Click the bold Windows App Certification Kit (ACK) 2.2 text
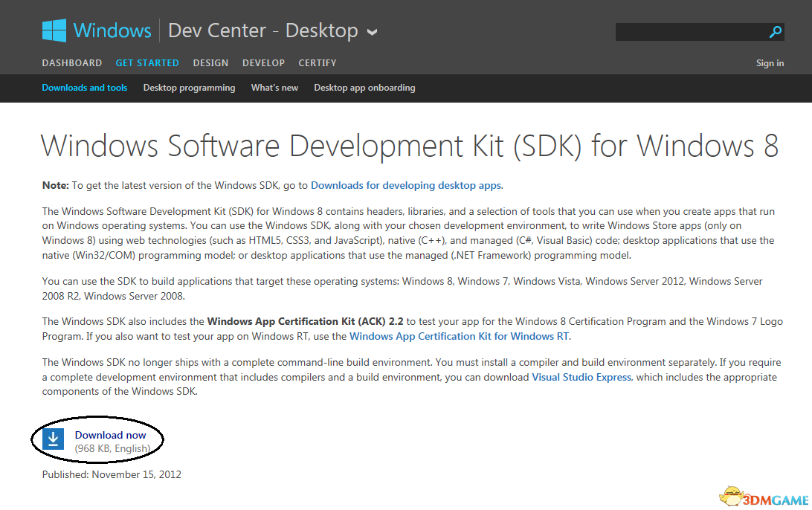Screen dimensions: 812x510 click(305, 321)
